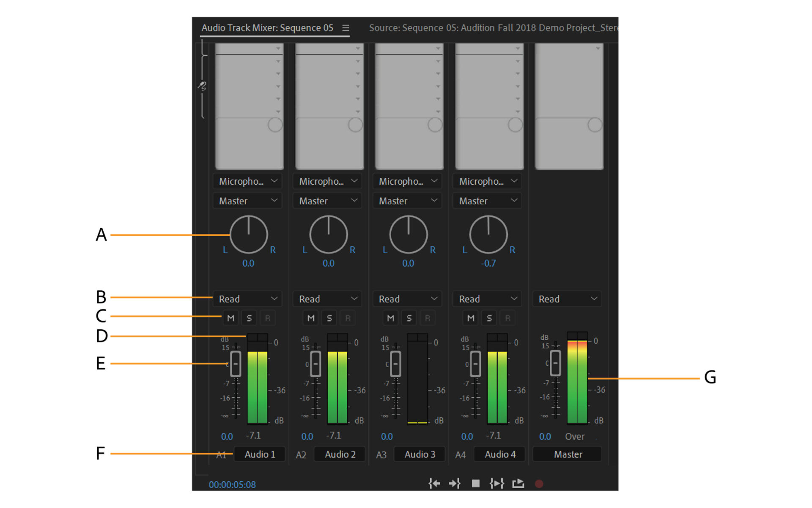Rename the Audio 4 track label

[500, 454]
